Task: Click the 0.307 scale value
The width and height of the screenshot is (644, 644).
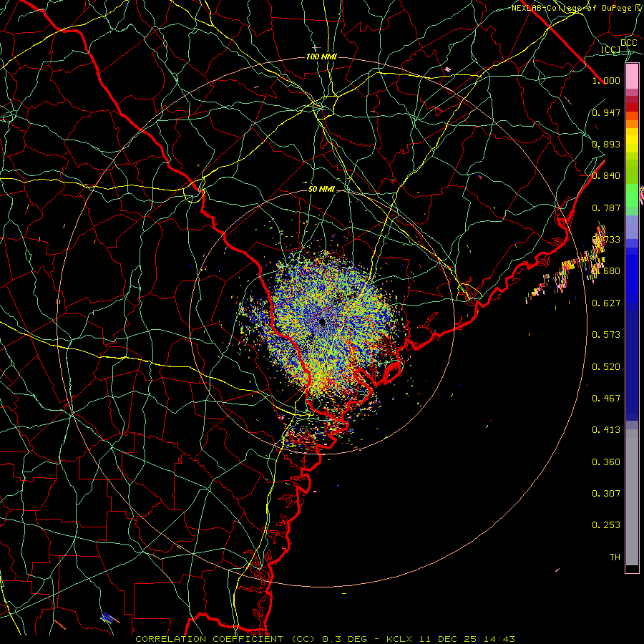Action: pos(606,494)
